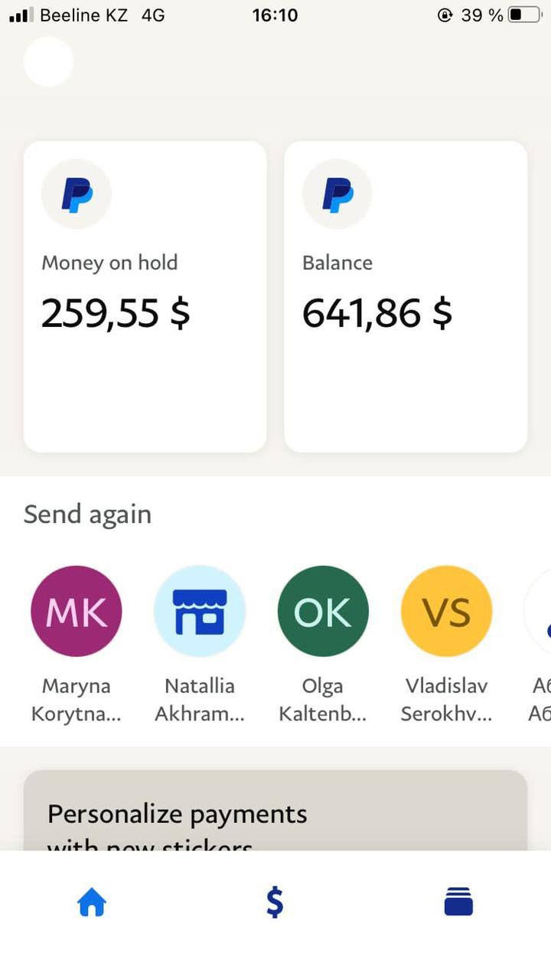This screenshot has width=551, height=980.
Task: Switch to the Wallet tab
Action: pyautogui.click(x=458, y=903)
